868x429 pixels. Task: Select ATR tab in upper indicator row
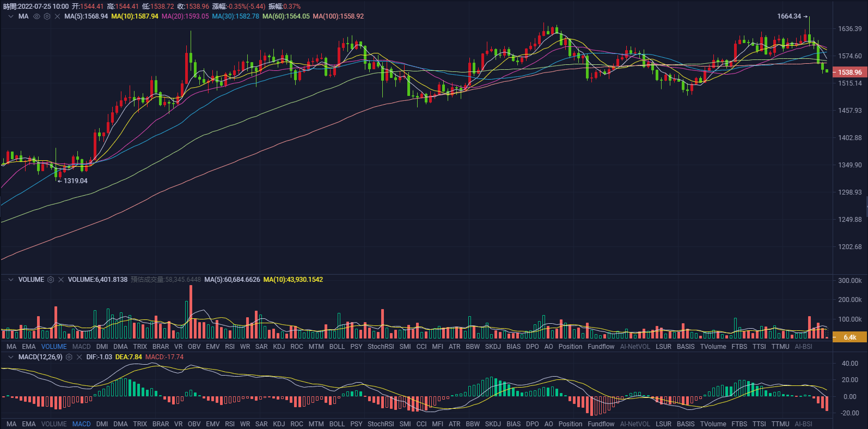click(x=455, y=347)
